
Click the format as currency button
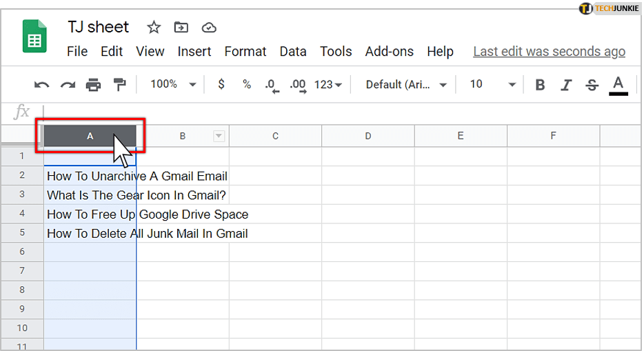point(221,84)
